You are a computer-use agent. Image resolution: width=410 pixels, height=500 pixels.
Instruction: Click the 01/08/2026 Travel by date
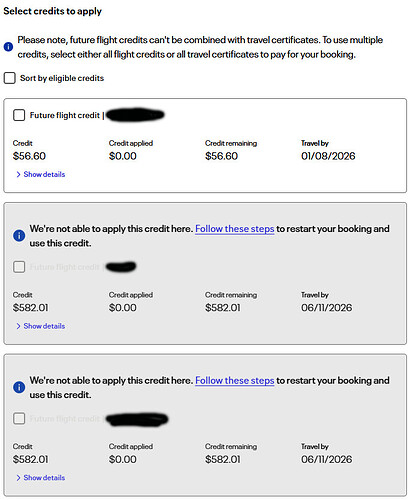click(x=328, y=156)
